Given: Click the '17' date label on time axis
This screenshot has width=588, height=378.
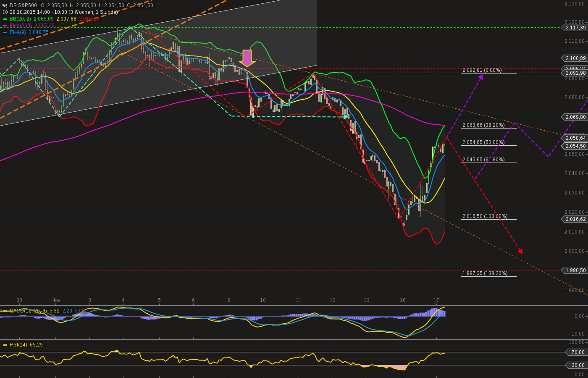Looking at the screenshot, I should (436, 300).
